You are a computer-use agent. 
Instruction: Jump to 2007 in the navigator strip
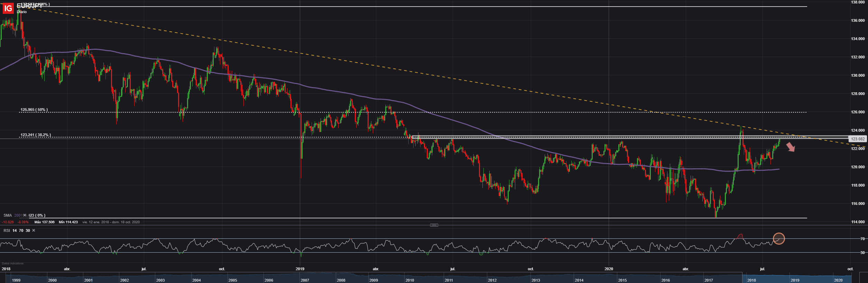[305, 280]
